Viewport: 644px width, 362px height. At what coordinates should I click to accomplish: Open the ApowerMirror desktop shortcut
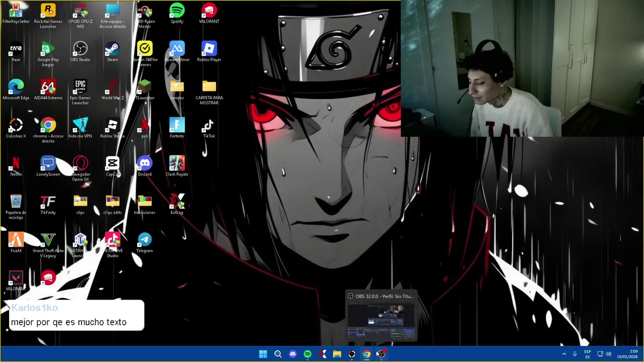click(177, 52)
